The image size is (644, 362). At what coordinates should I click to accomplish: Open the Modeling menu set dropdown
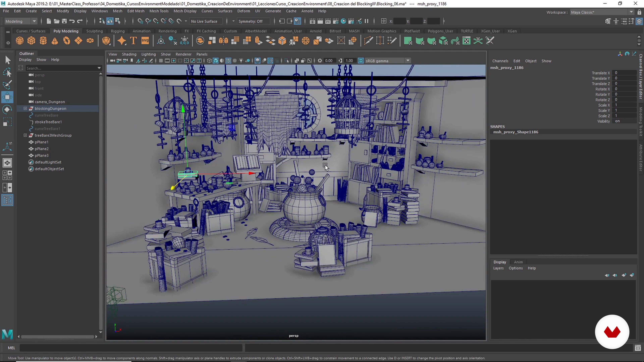[x=34, y=21]
